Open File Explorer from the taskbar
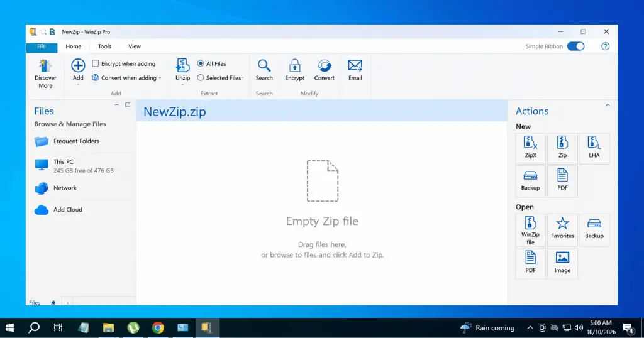The height and width of the screenshot is (338, 644). coord(108,327)
